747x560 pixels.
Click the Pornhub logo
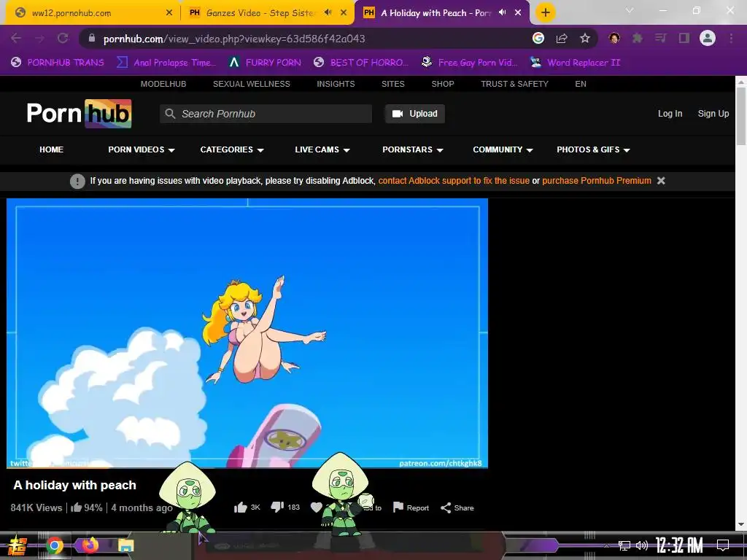coord(79,113)
